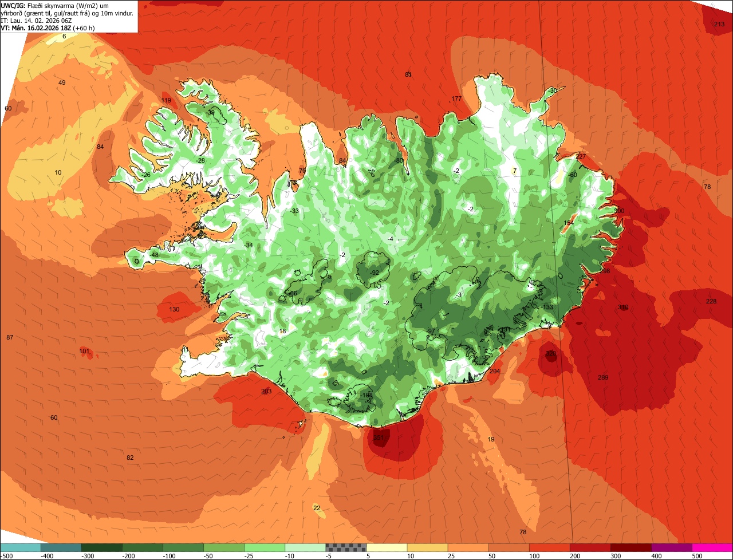Screen dimensions: 733x560
Task: Click the value 87 at the left edge
Action: coord(10,337)
